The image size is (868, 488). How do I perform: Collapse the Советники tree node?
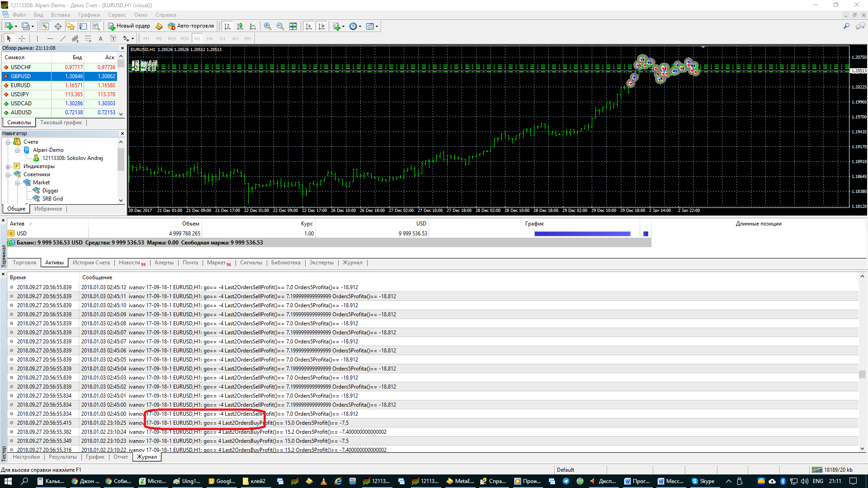click(8, 174)
